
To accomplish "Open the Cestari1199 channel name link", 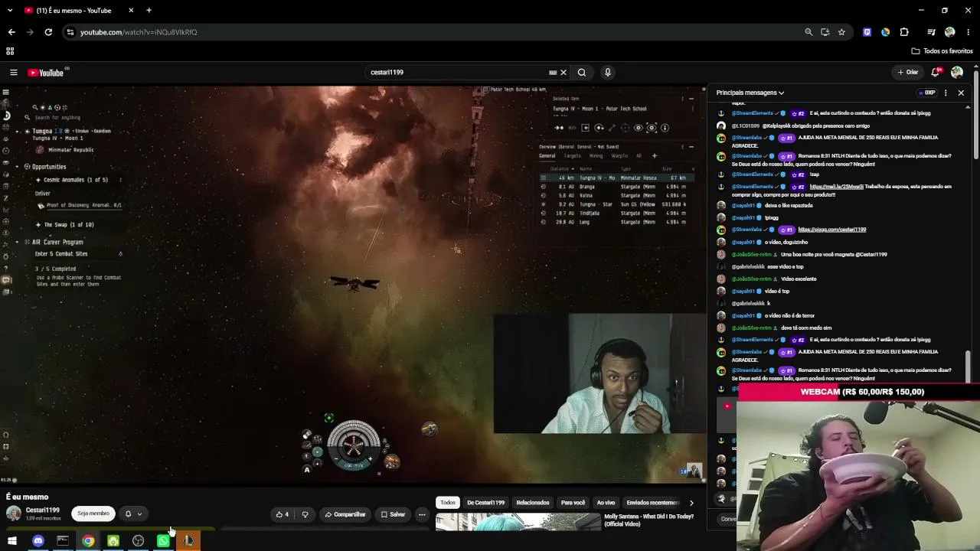I will [x=42, y=510].
